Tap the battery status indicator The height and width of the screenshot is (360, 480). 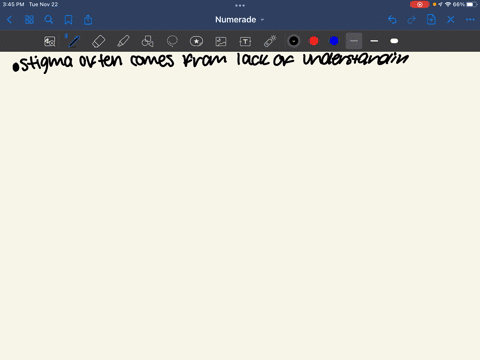point(472,4)
